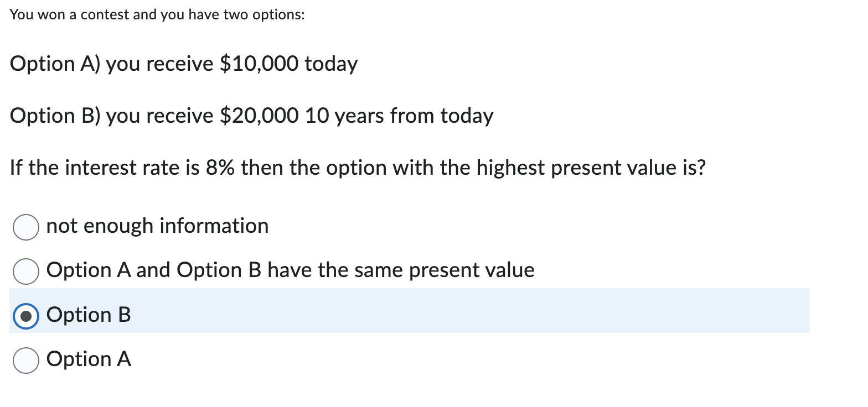Select the 'not enough information' radio button
This screenshot has height=407, width=868.
25,227
